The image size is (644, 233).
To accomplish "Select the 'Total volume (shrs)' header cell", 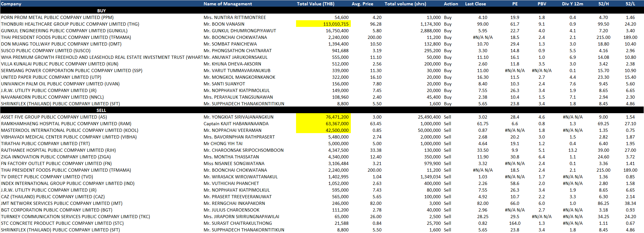I will click(405, 4).
